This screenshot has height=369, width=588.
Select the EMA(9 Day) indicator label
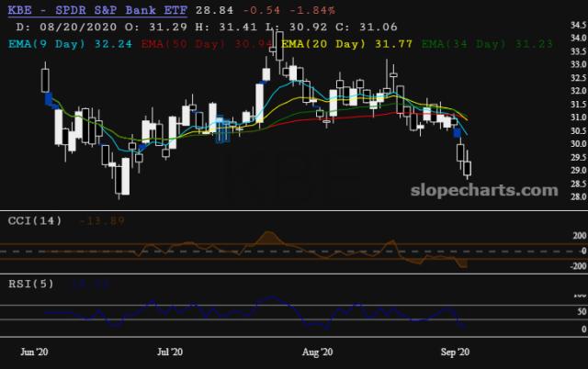coord(47,42)
